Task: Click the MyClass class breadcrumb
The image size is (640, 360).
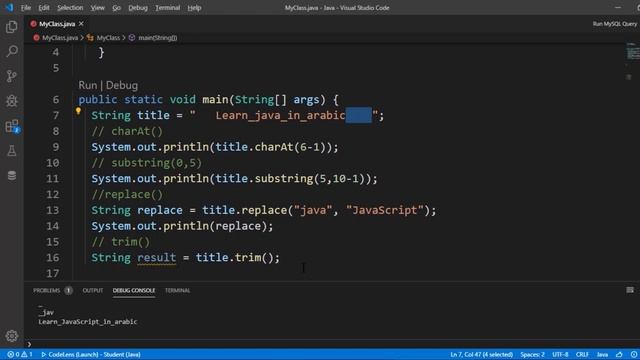Action: [x=108, y=38]
